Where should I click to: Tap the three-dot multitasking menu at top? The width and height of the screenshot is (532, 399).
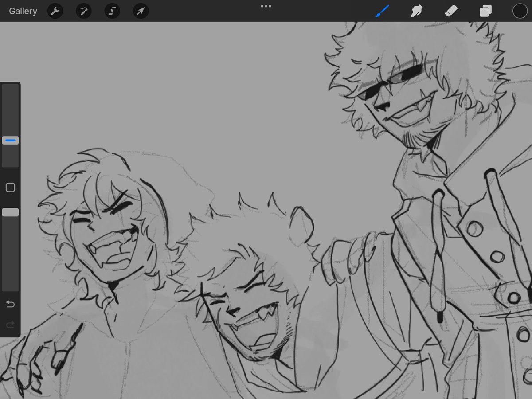(266, 6)
